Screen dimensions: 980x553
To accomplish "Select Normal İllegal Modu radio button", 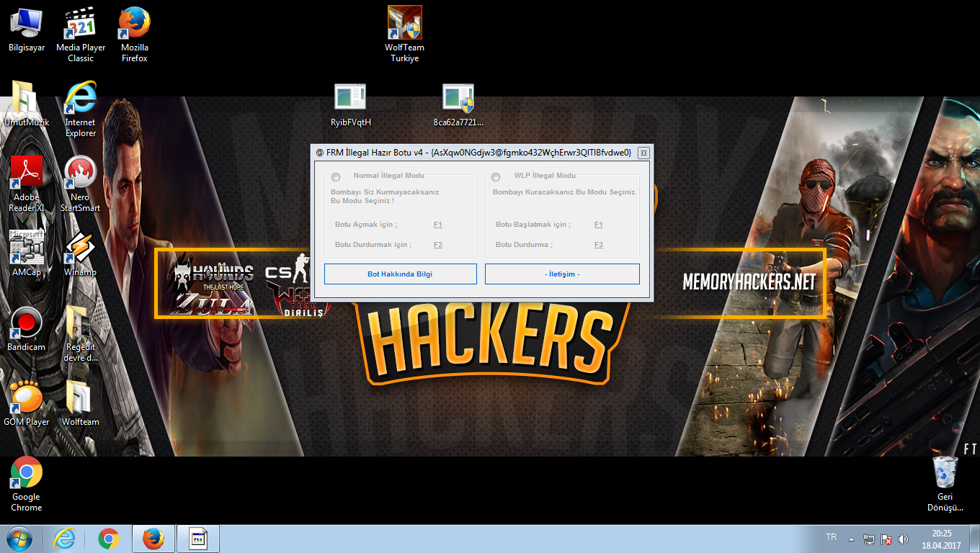I will point(337,177).
